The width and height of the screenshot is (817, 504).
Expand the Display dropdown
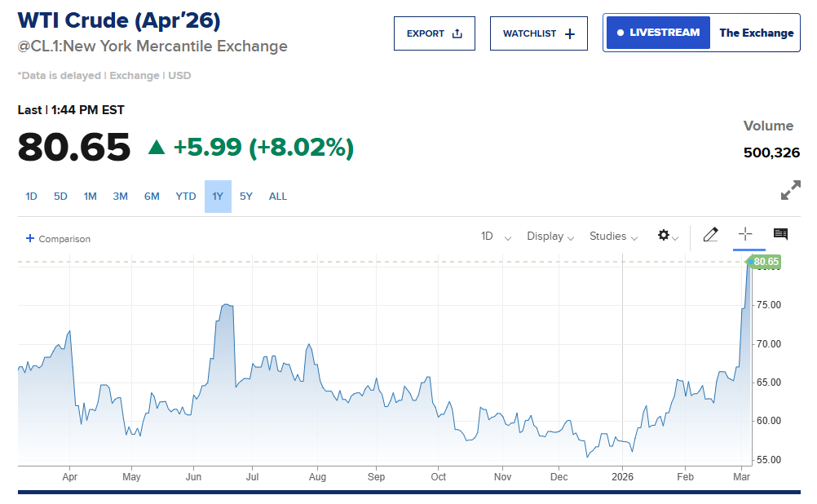(x=550, y=237)
